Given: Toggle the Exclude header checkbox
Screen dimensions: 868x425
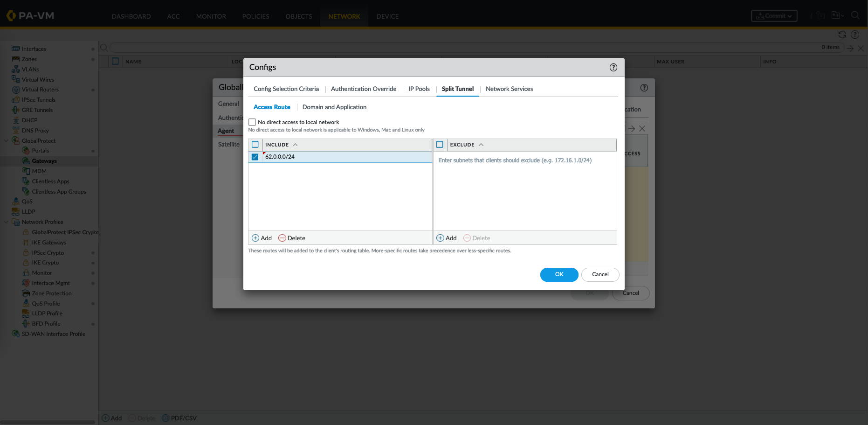Looking at the screenshot, I should pyautogui.click(x=440, y=145).
